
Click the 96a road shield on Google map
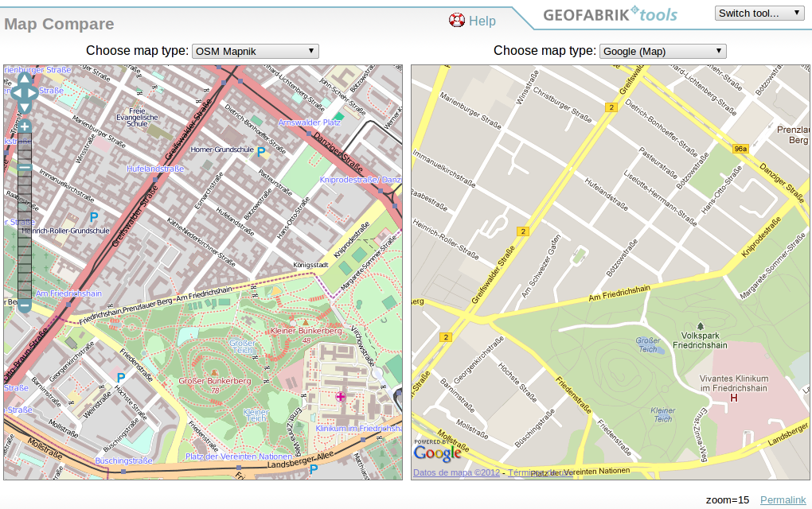tap(741, 149)
